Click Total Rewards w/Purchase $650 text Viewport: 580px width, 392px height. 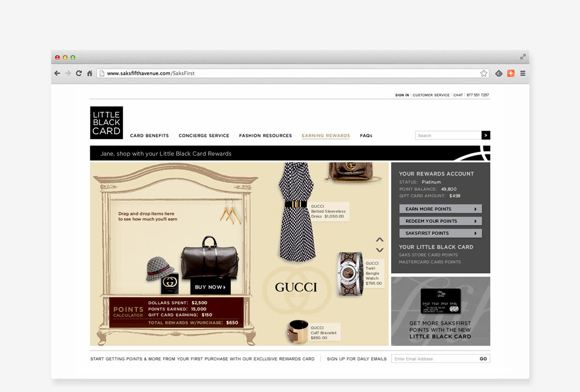pyautogui.click(x=193, y=323)
